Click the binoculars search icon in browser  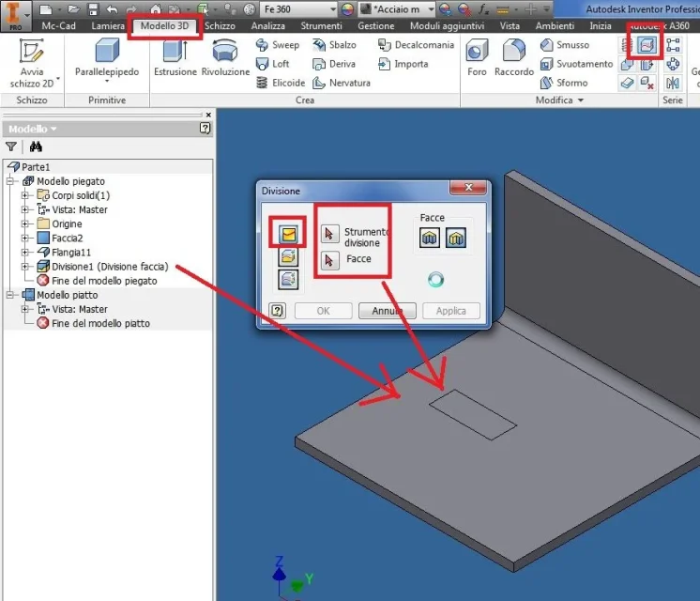(x=36, y=146)
